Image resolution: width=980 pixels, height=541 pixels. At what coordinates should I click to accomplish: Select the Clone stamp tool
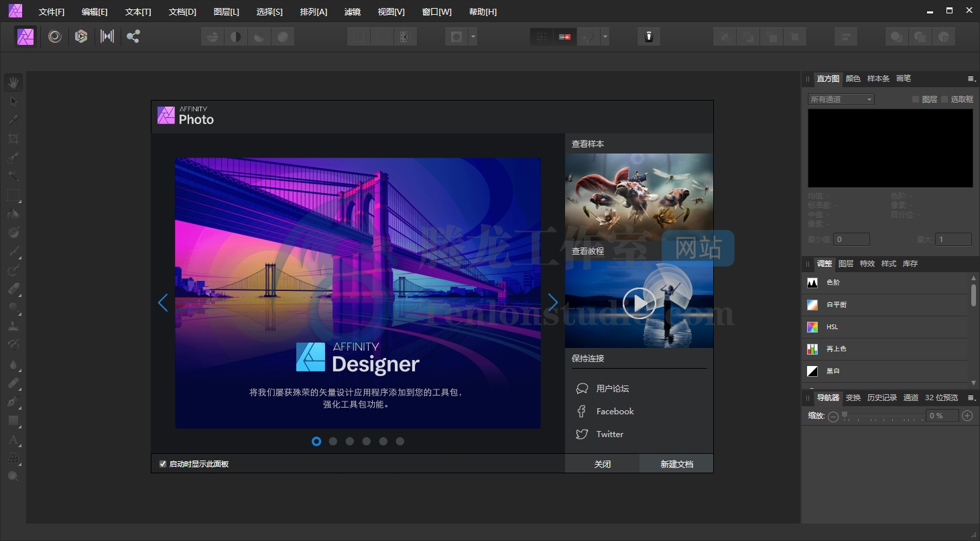click(x=13, y=326)
